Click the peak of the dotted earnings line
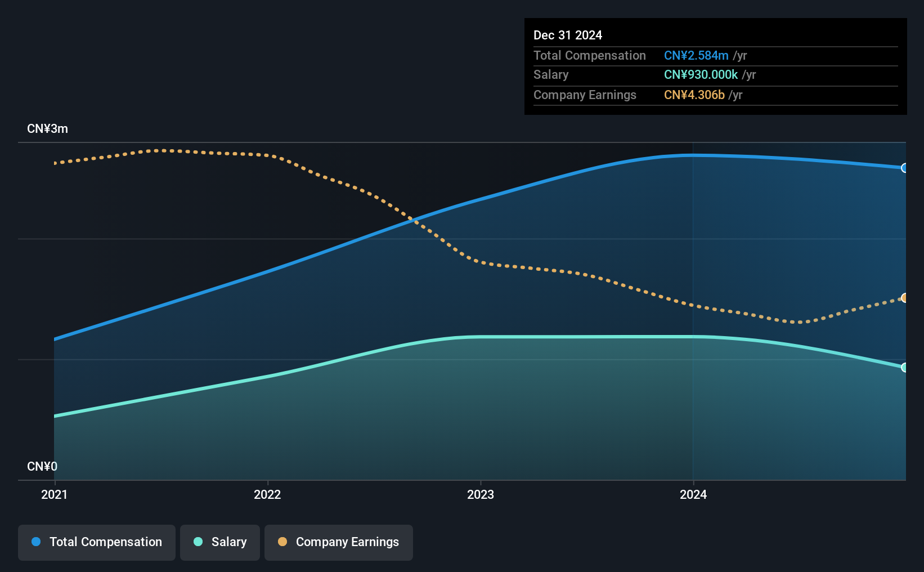 (x=163, y=150)
